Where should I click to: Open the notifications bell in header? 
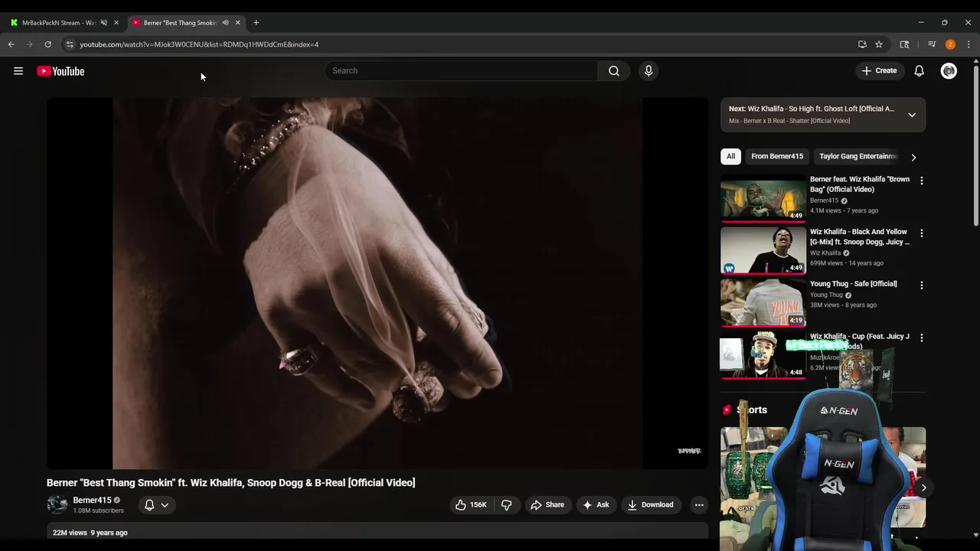(x=920, y=71)
